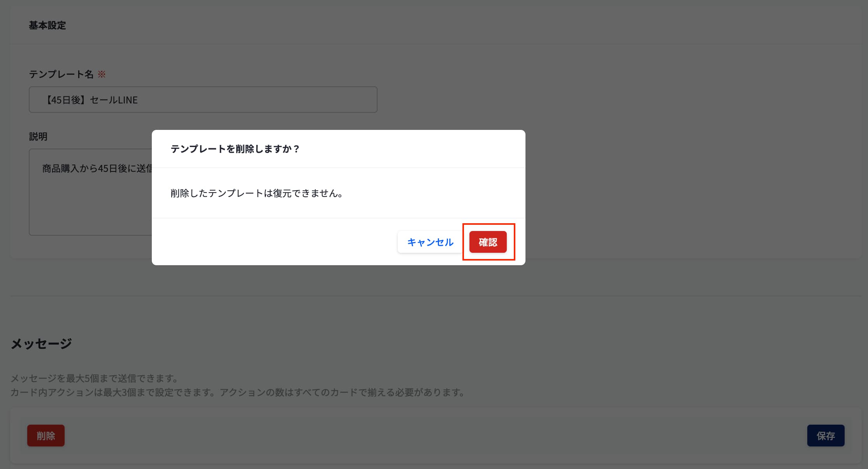Click empty area of dialog footer
868x469 pixels.
pyautogui.click(x=272, y=242)
